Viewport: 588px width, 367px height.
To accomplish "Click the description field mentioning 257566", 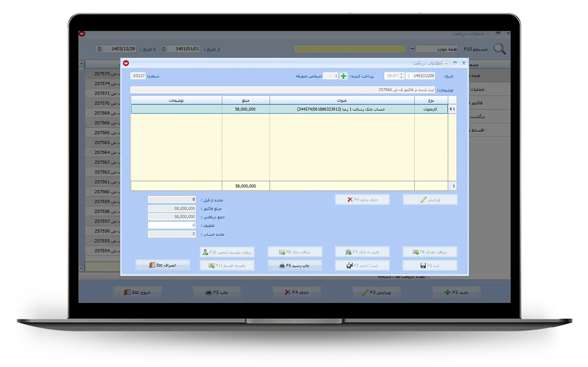I will click(283, 90).
